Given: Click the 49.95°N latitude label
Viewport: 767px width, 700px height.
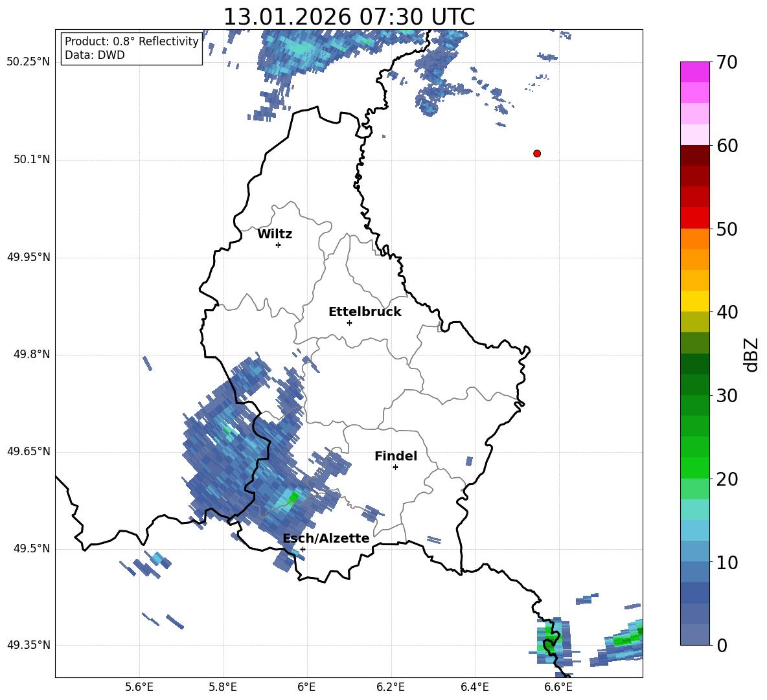Looking at the screenshot, I should [29, 257].
